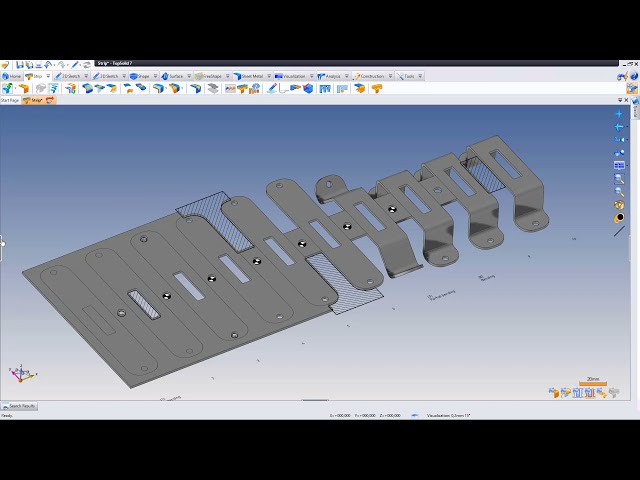The width and height of the screenshot is (640, 480).
Task: Click the Search Results panel button
Action: [x=19, y=406]
